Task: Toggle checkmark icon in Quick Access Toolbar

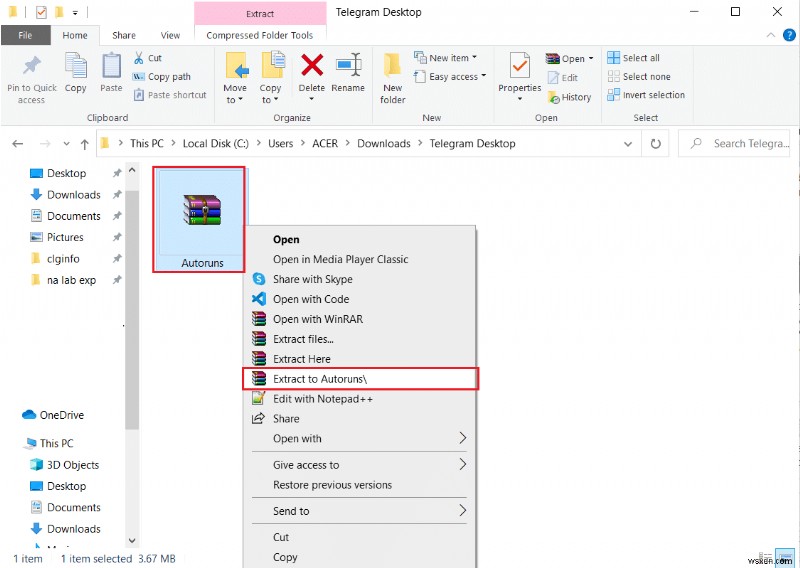Action: pyautogui.click(x=41, y=12)
